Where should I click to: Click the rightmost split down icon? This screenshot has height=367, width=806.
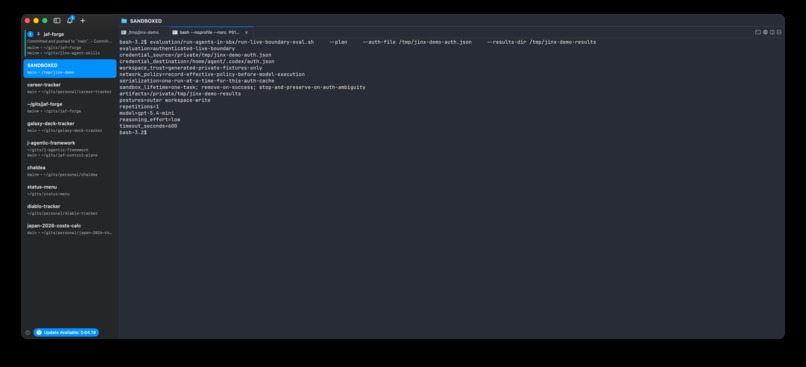tap(779, 32)
